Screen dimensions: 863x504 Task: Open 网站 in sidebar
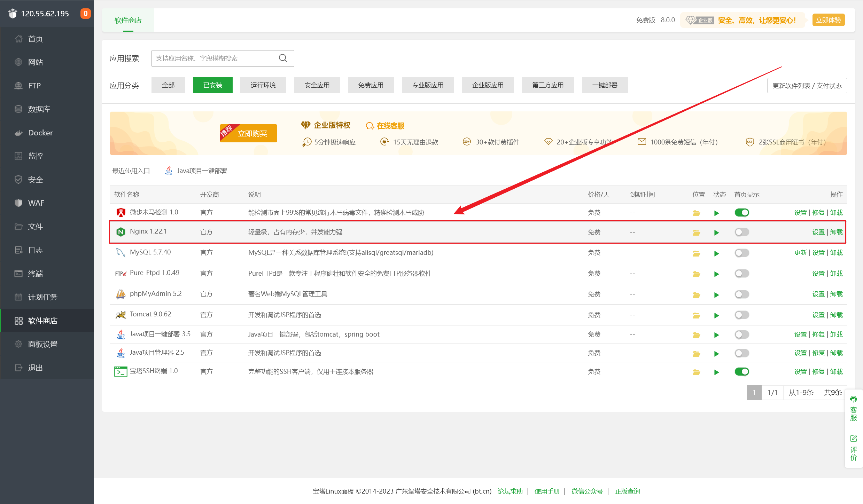pyautogui.click(x=47, y=62)
